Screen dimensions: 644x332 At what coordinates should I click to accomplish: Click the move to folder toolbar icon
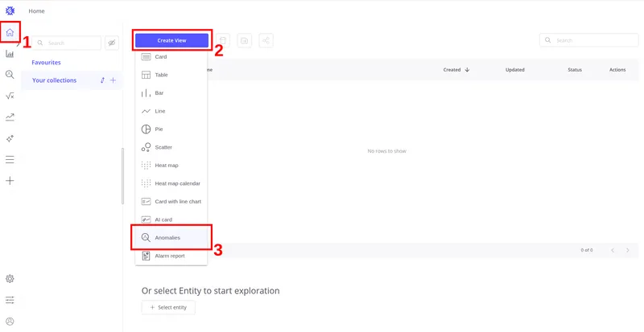(245, 40)
